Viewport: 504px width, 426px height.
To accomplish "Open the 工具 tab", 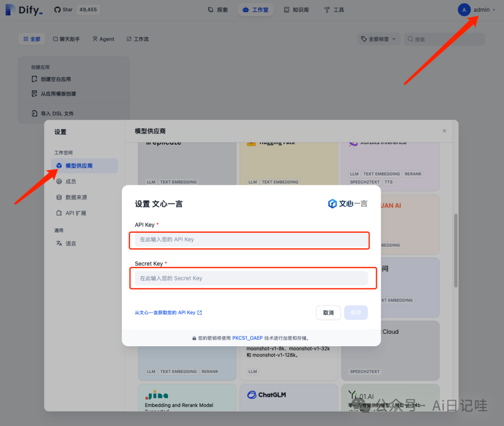I will coord(334,10).
